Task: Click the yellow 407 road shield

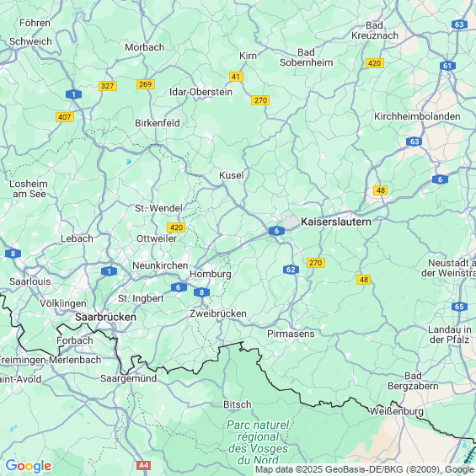Action: pos(65,117)
